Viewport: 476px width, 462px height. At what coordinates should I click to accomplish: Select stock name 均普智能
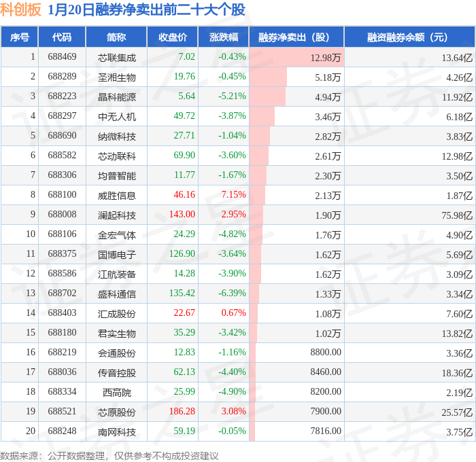point(116,176)
